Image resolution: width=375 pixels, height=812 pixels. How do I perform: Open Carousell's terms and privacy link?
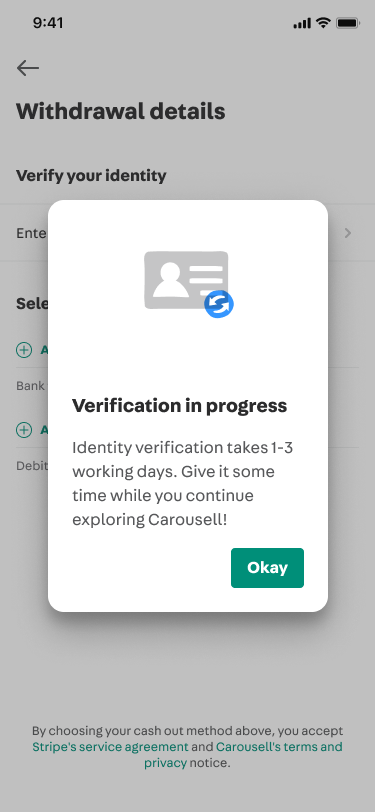pos(243,755)
